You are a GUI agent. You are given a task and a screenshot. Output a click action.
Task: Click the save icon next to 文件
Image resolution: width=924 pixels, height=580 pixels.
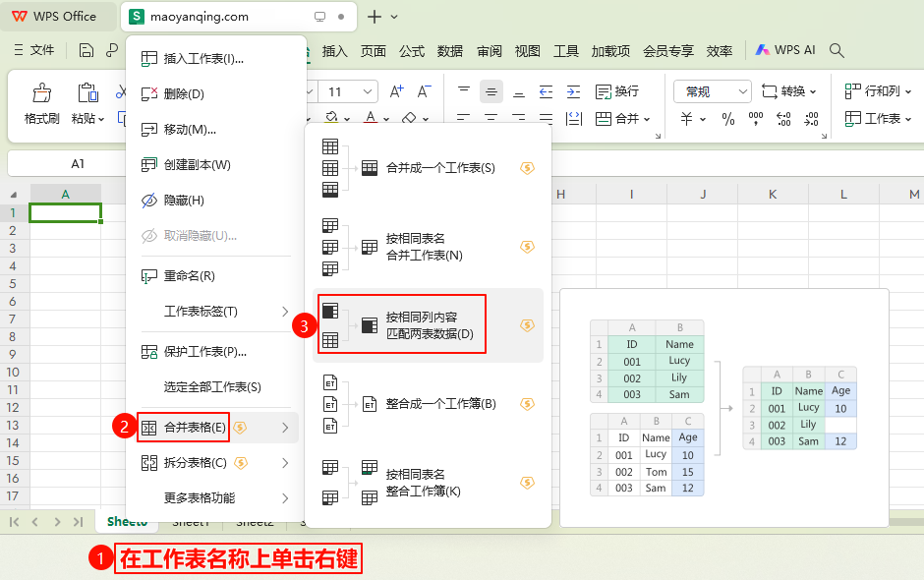pos(87,50)
